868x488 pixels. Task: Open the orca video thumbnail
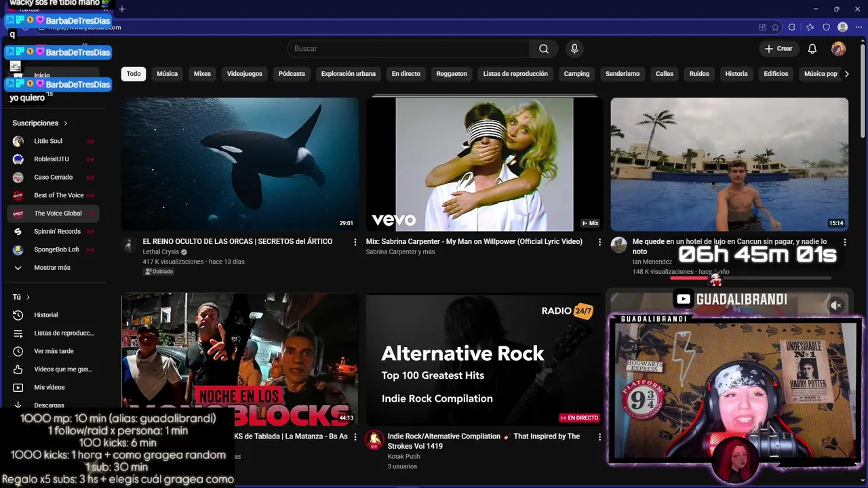240,164
